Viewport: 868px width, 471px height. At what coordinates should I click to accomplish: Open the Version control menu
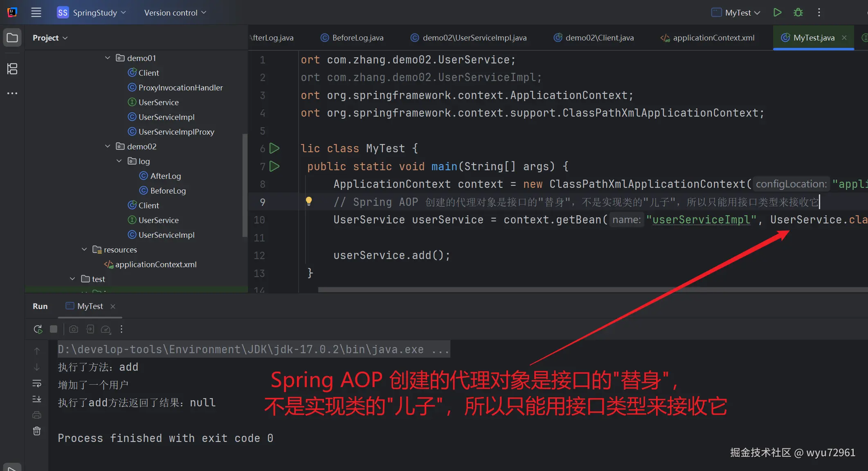(x=175, y=13)
